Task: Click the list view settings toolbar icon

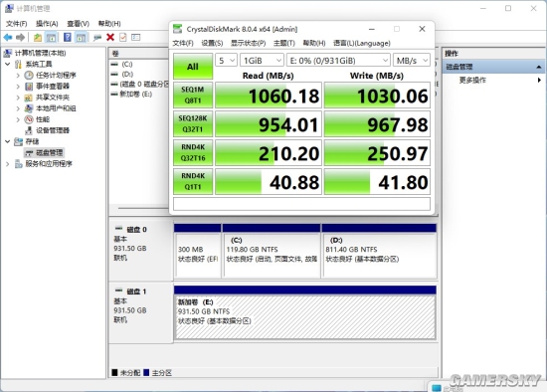Action: tap(135, 37)
